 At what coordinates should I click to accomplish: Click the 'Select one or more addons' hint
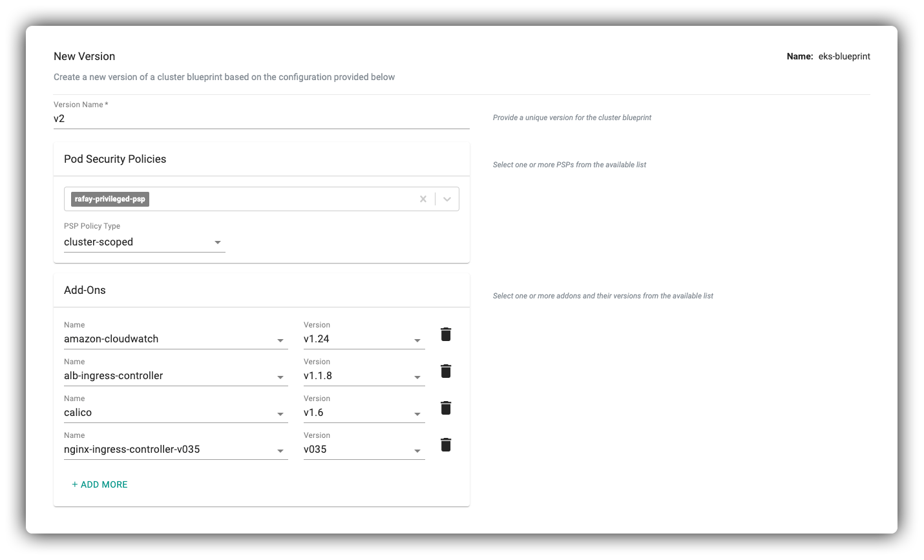click(603, 296)
